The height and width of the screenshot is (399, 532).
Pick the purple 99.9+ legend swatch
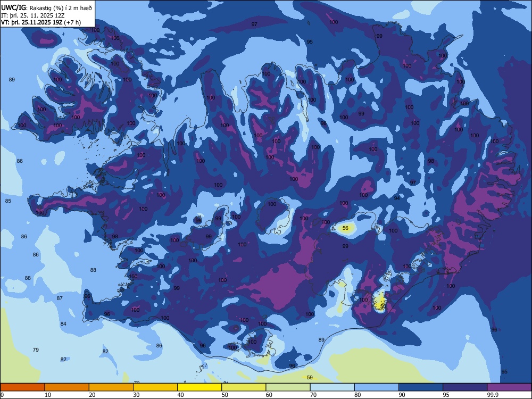click(x=509, y=387)
